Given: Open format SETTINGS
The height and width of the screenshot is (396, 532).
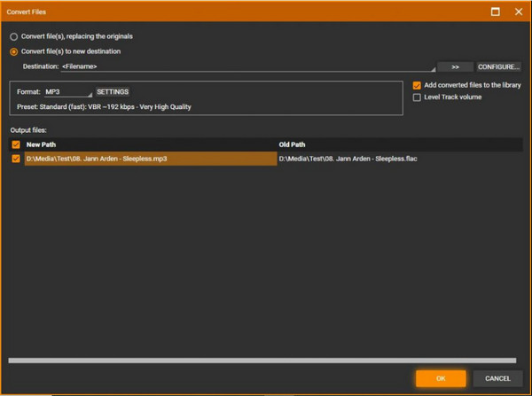Looking at the screenshot, I should coord(113,91).
